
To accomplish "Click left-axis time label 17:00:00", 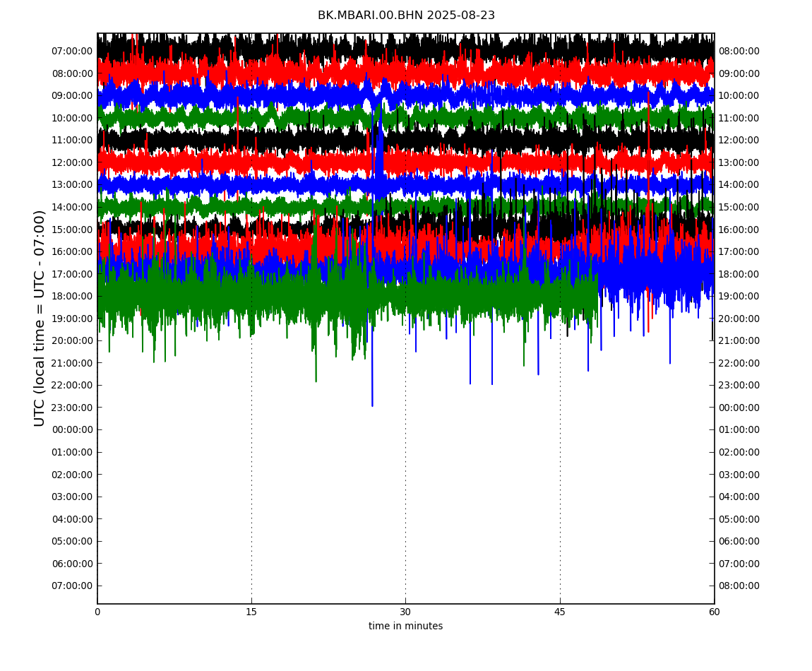I will point(72,274).
